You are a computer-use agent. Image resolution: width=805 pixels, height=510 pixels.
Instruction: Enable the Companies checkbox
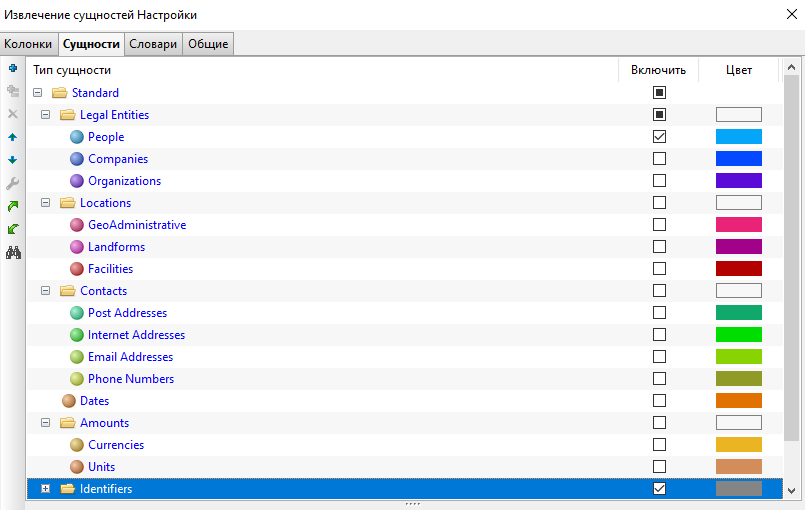[x=659, y=159]
